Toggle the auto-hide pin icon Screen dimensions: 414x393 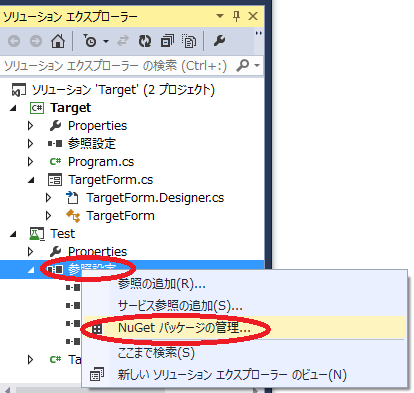tap(236, 16)
